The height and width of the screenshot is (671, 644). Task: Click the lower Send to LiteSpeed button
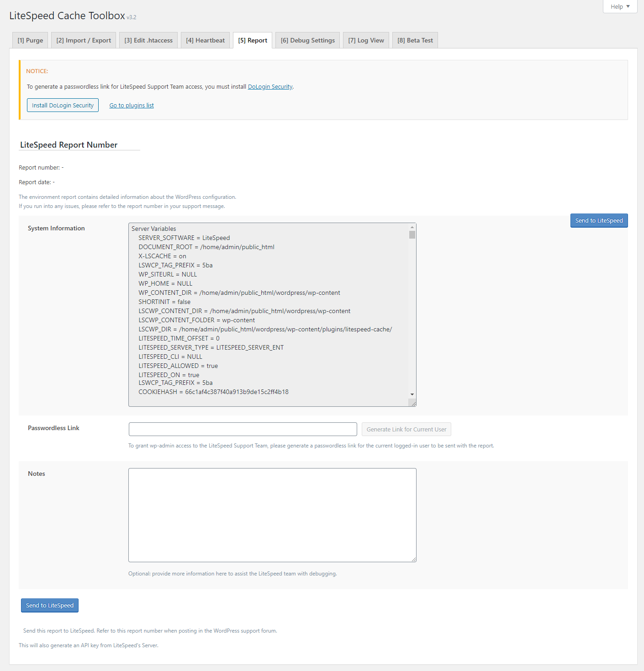(x=50, y=605)
